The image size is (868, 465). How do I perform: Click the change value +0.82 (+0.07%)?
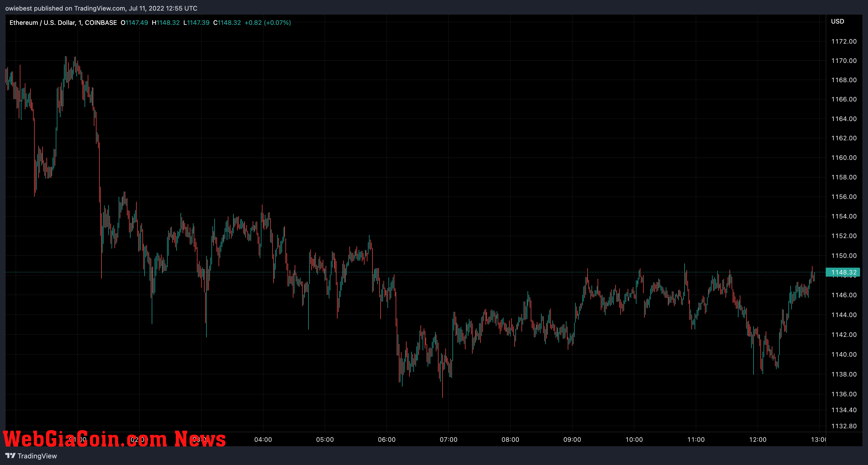(x=267, y=22)
